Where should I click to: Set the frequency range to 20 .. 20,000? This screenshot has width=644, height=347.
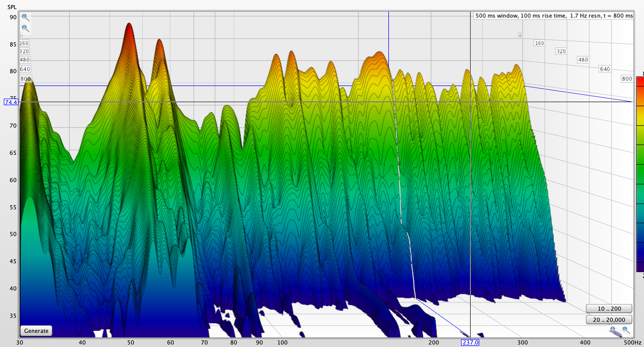point(609,320)
